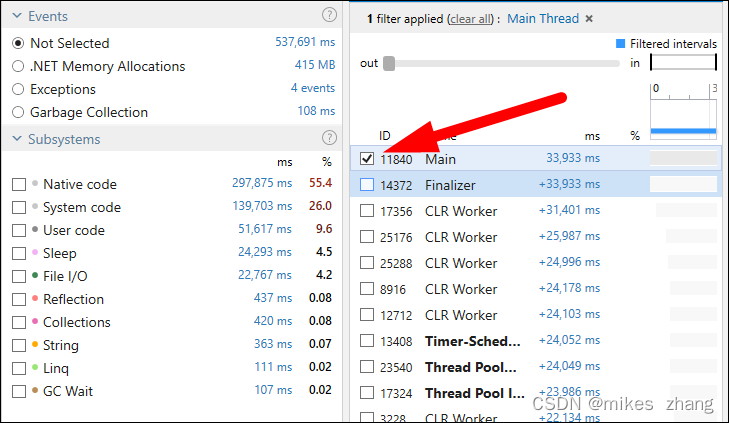Screen dimensions: 729x423
Task: Toggle the Sleep subsystem checkbox
Action: click(x=19, y=253)
